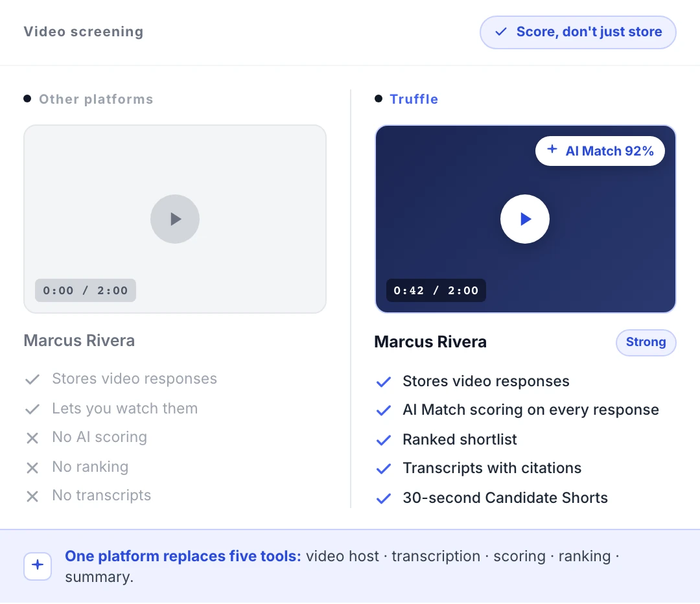
Task: Click 30-second Candidate Shorts text
Action: coord(506,498)
